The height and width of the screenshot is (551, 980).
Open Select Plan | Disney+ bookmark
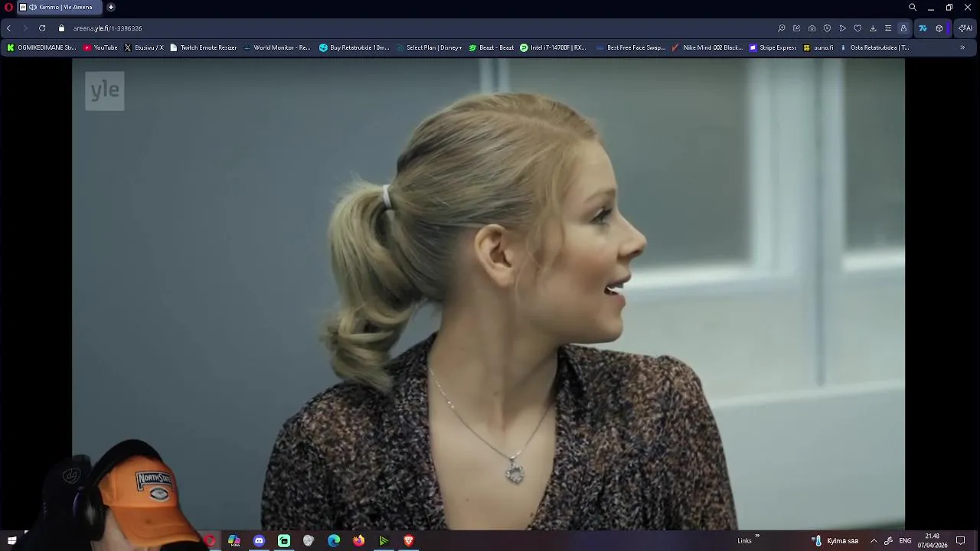coord(430,47)
